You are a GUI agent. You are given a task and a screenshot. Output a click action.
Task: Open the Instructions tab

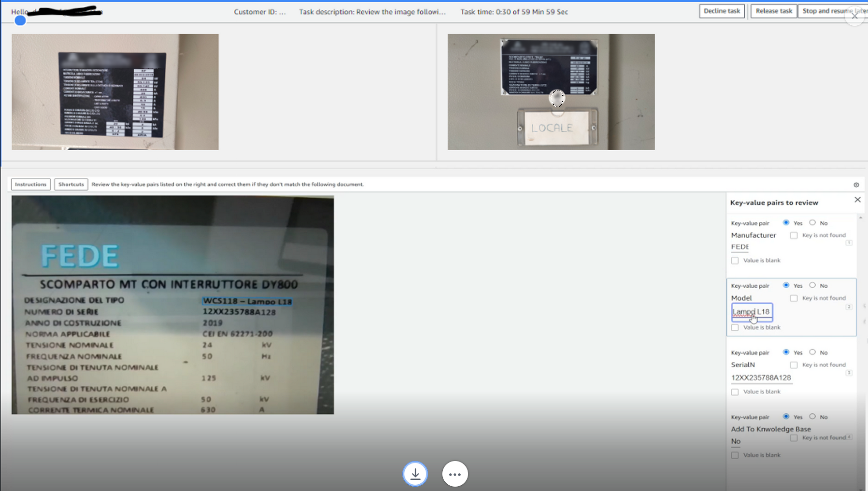30,184
